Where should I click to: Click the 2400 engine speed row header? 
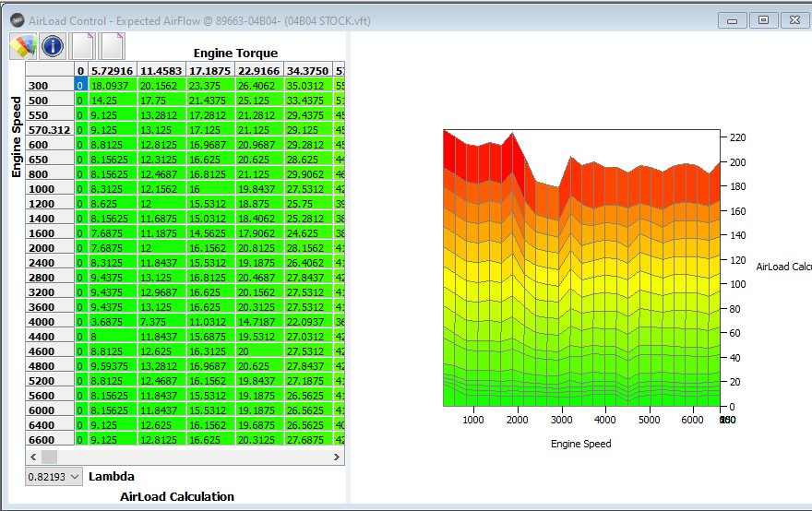tap(50, 263)
